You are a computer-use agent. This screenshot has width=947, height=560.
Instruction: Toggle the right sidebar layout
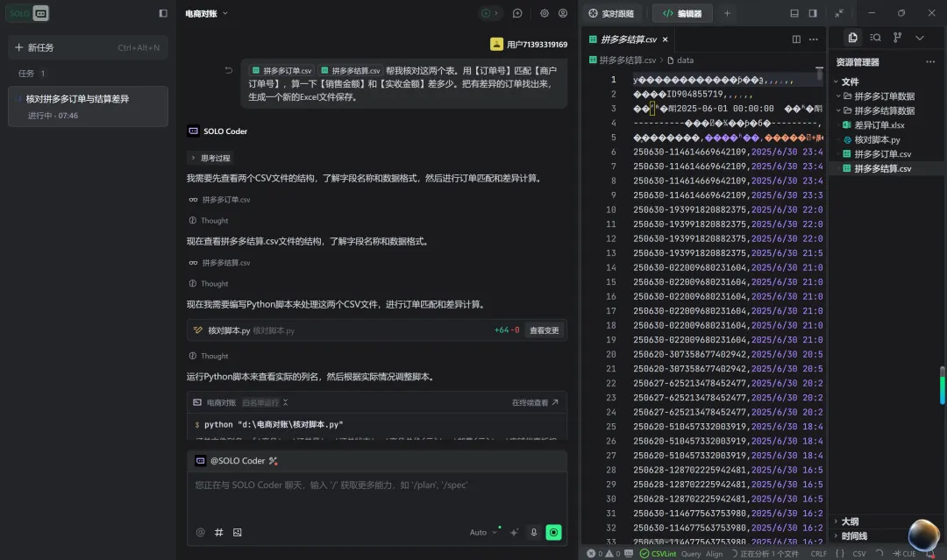coord(813,13)
